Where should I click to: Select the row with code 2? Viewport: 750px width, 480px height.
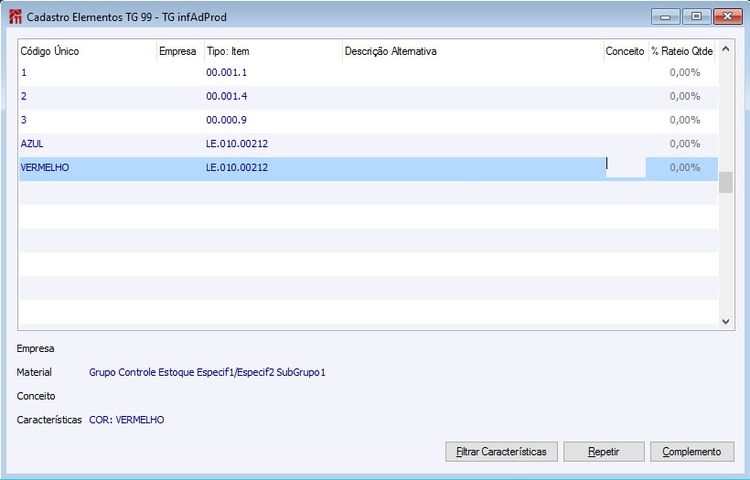368,97
